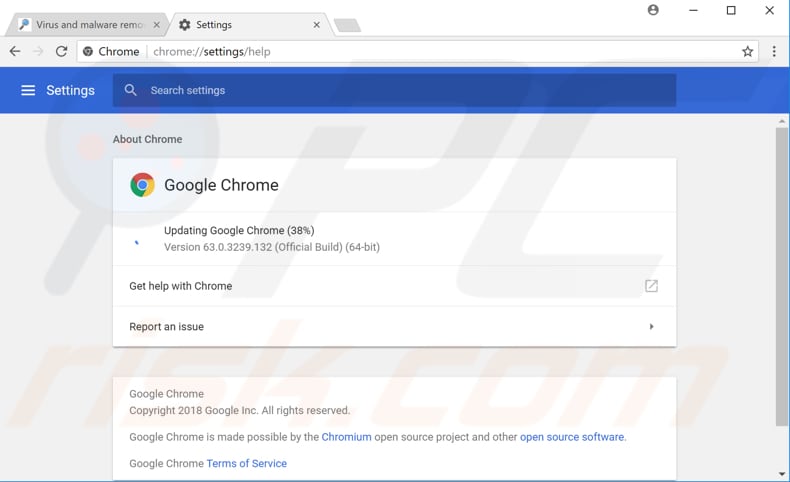The height and width of the screenshot is (482, 790).
Task: Click the About Chrome heading
Action: (148, 139)
